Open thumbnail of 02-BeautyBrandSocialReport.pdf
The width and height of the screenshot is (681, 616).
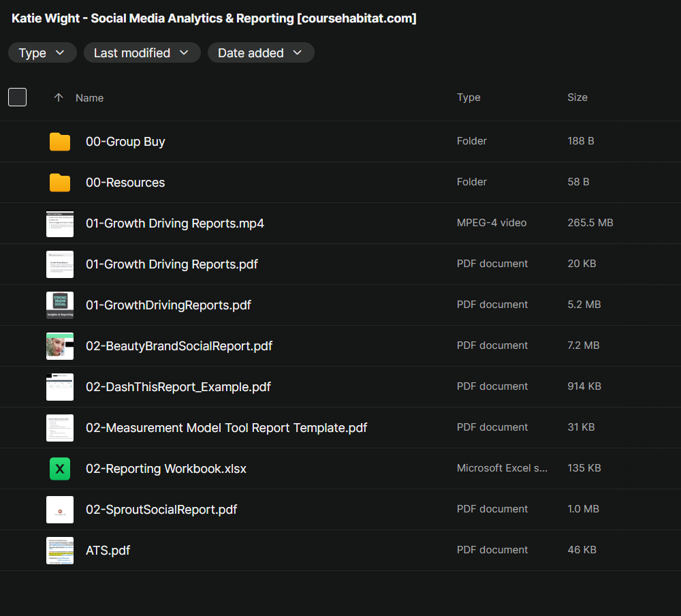pos(60,346)
